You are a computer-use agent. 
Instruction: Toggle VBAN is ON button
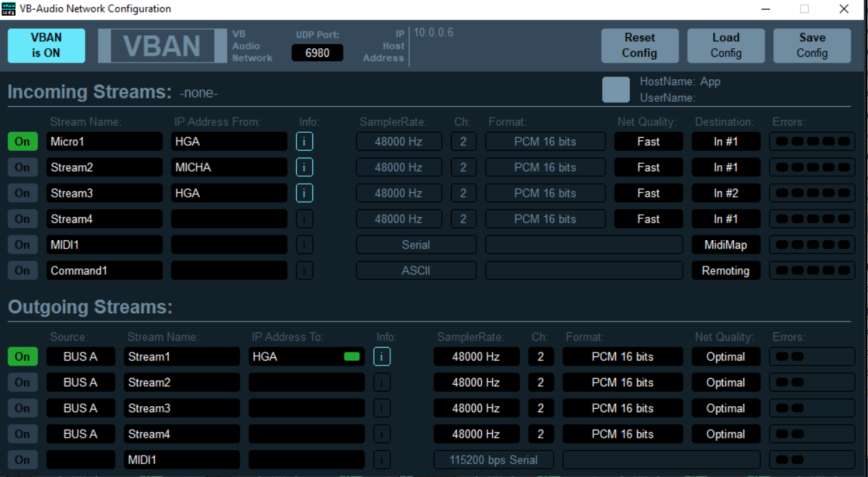pos(46,45)
